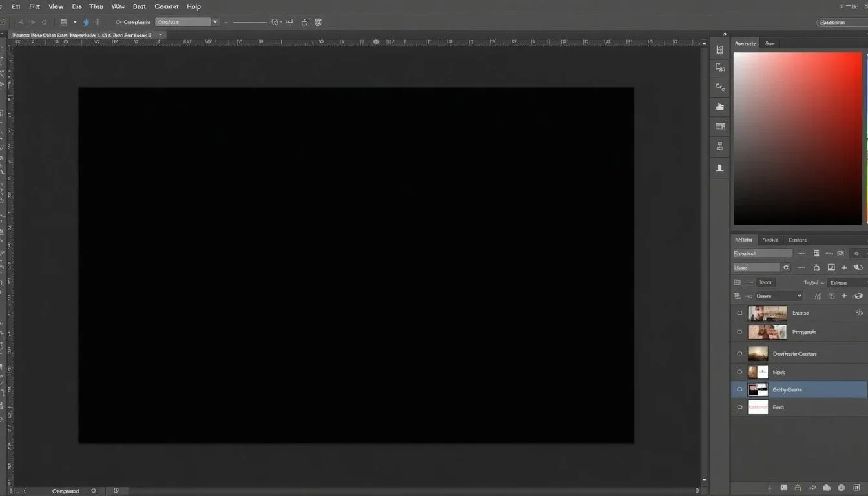Click the grid icon beginning the third layers row

pos(737,282)
